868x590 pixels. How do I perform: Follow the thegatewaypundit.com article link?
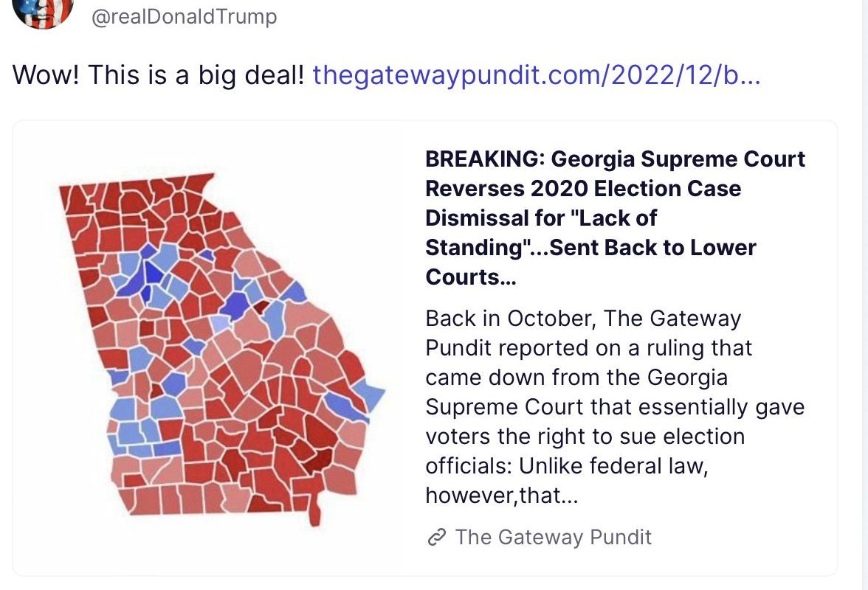(535, 74)
